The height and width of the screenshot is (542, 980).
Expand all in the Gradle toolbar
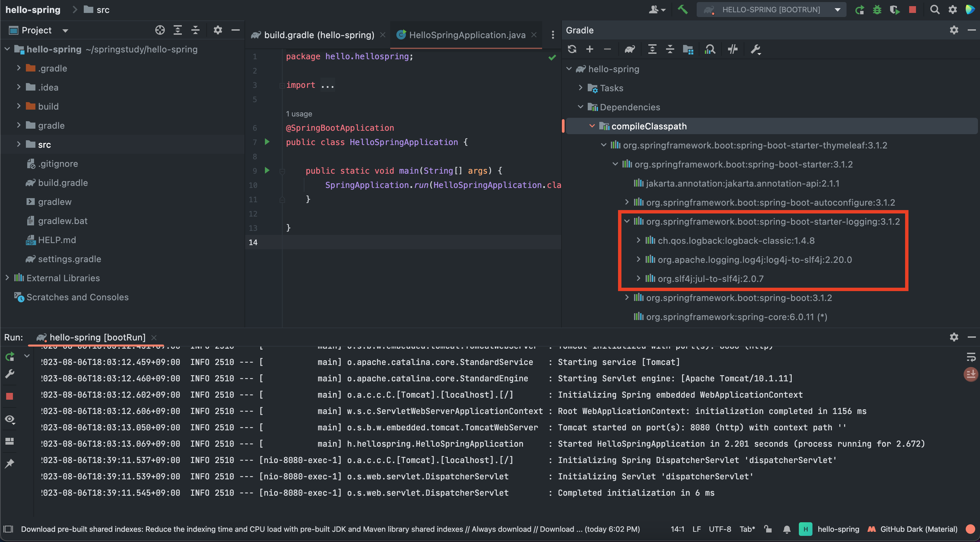652,49
